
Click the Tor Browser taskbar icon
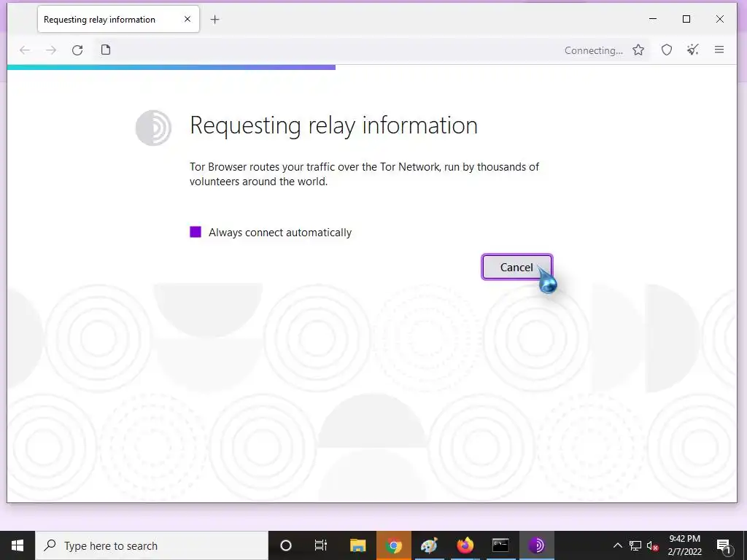pos(536,545)
